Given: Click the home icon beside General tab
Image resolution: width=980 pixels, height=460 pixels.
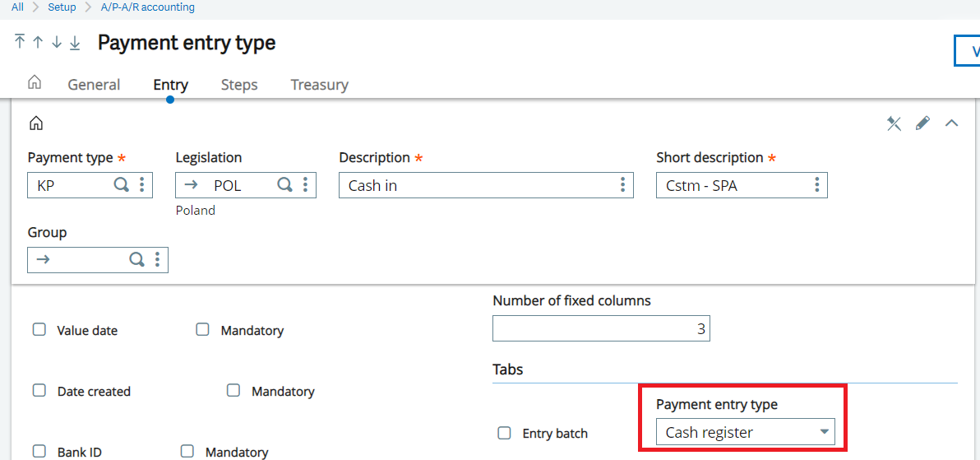Looking at the screenshot, I should pyautogui.click(x=35, y=83).
